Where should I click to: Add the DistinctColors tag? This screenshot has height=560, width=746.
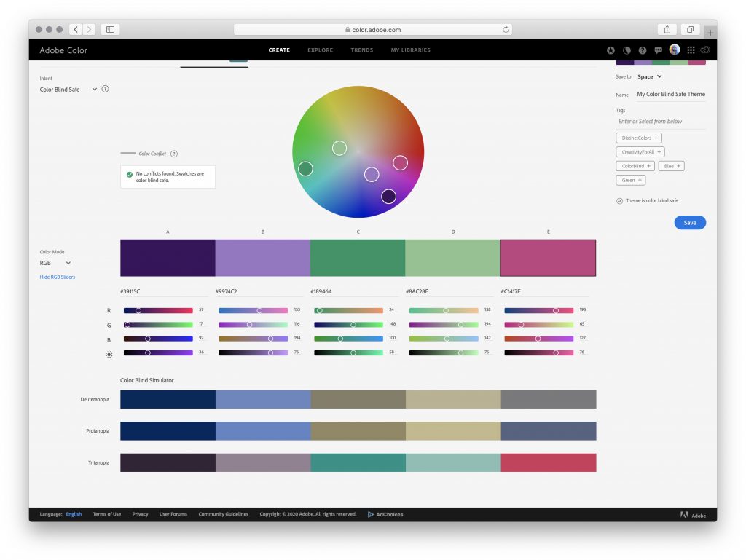click(x=639, y=138)
